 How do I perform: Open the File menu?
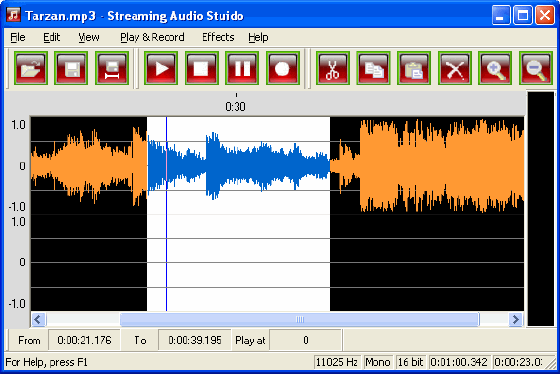point(18,37)
